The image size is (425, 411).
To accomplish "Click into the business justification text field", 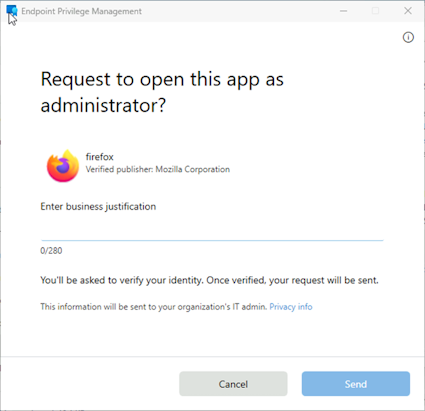I will pos(212,230).
